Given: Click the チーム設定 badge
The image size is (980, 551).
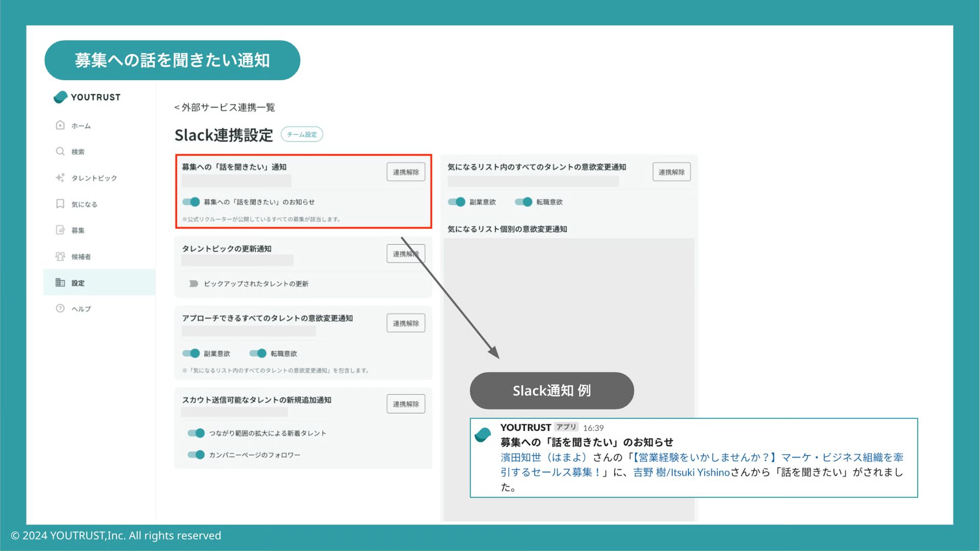Looking at the screenshot, I should pos(302,134).
